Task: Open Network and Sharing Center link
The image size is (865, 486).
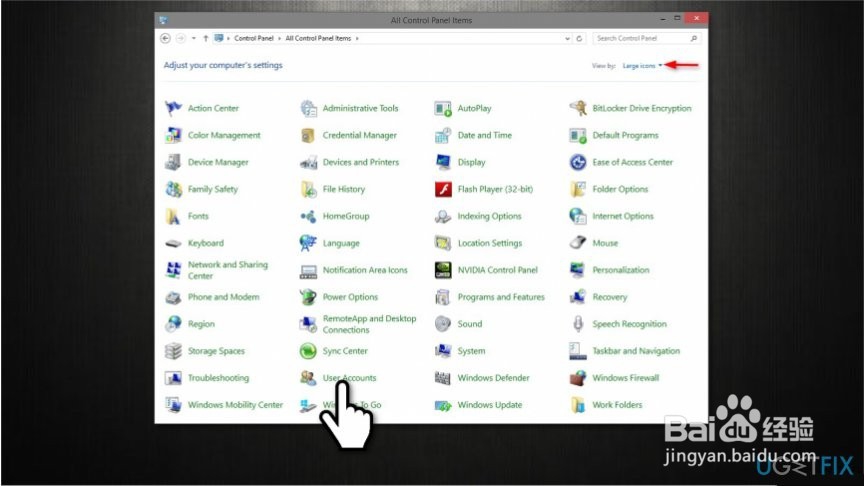Action: point(228,270)
